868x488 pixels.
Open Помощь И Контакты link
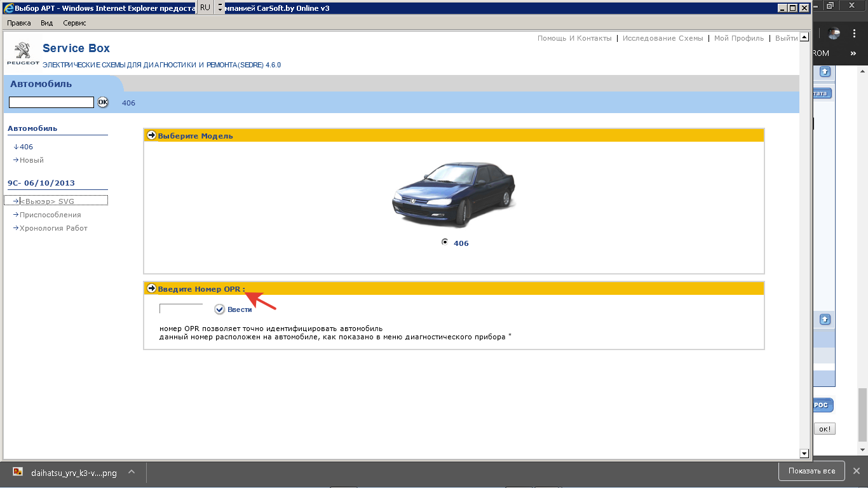click(574, 38)
